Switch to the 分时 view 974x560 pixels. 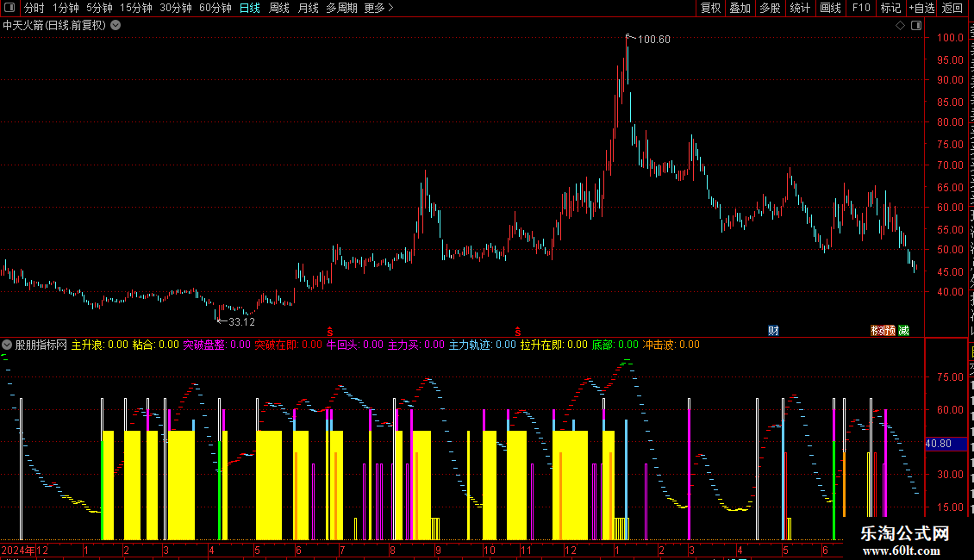pyautogui.click(x=34, y=8)
